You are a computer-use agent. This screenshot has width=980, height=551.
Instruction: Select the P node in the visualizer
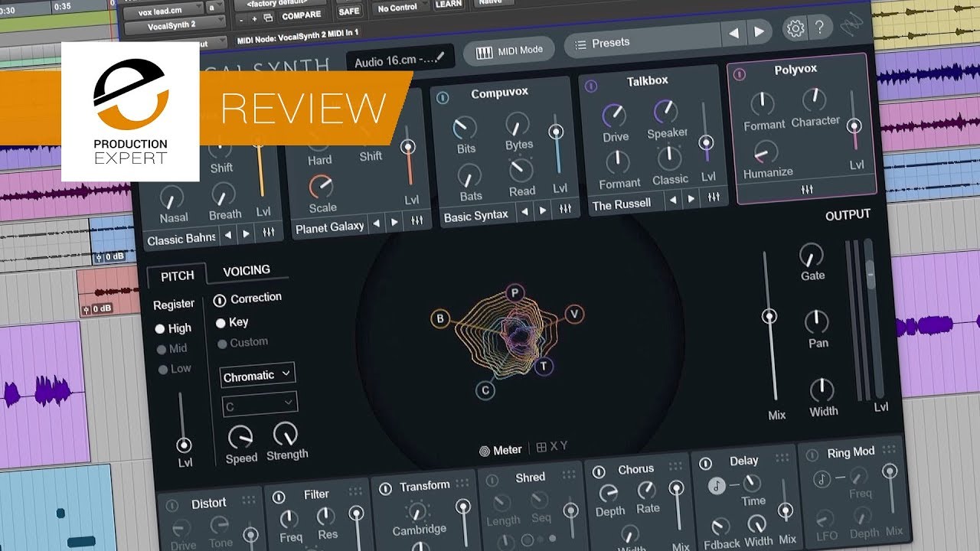click(x=514, y=293)
